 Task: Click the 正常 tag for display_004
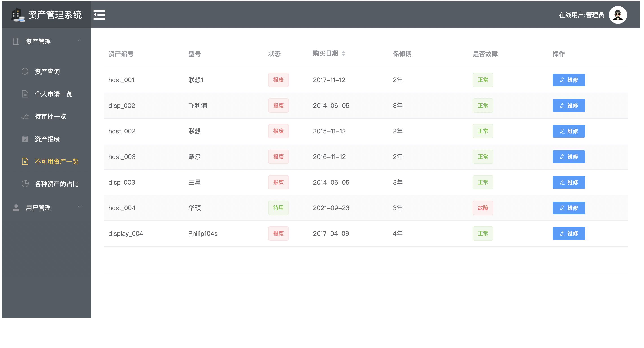[x=483, y=233]
